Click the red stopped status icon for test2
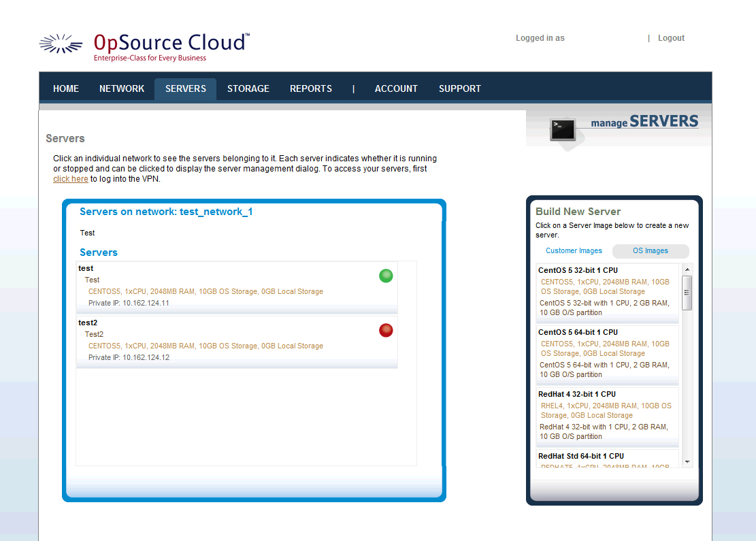The height and width of the screenshot is (541, 756). pos(386,330)
